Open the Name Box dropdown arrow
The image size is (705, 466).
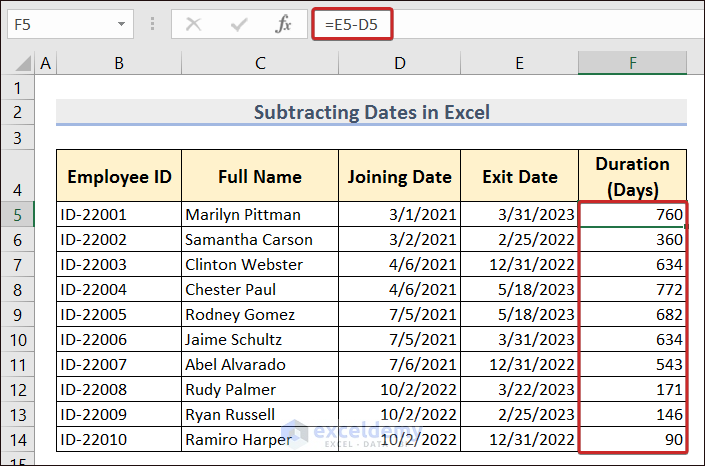coord(121,24)
